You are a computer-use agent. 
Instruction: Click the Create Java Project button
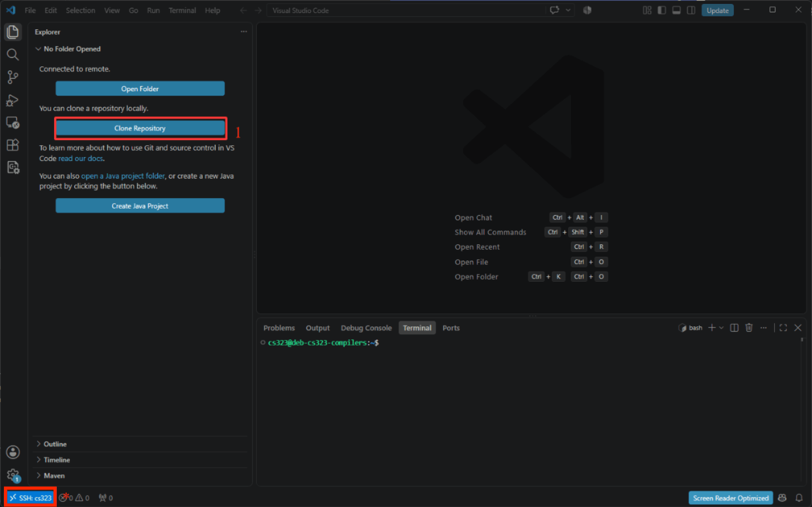click(140, 206)
